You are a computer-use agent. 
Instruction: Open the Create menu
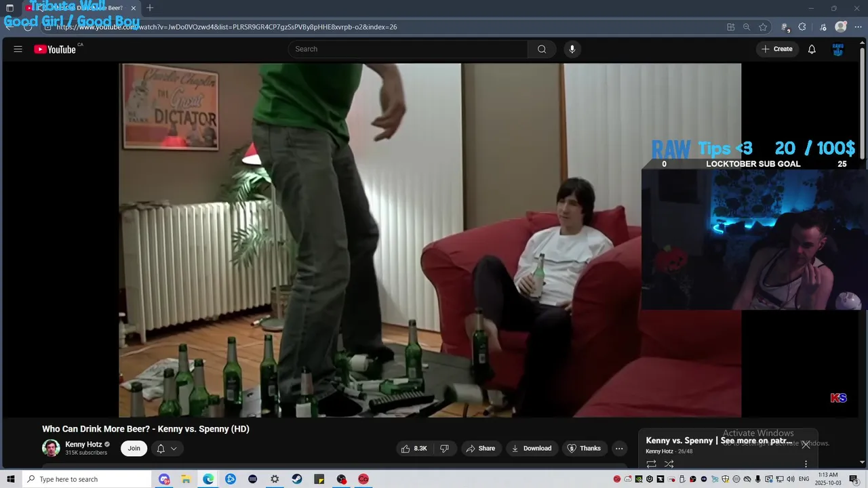click(777, 49)
